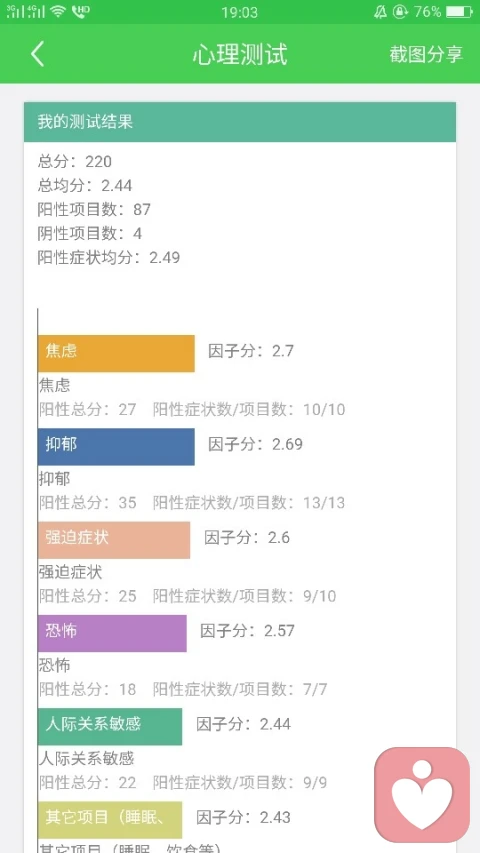Tap the blue 抑郁 bar

116,447
